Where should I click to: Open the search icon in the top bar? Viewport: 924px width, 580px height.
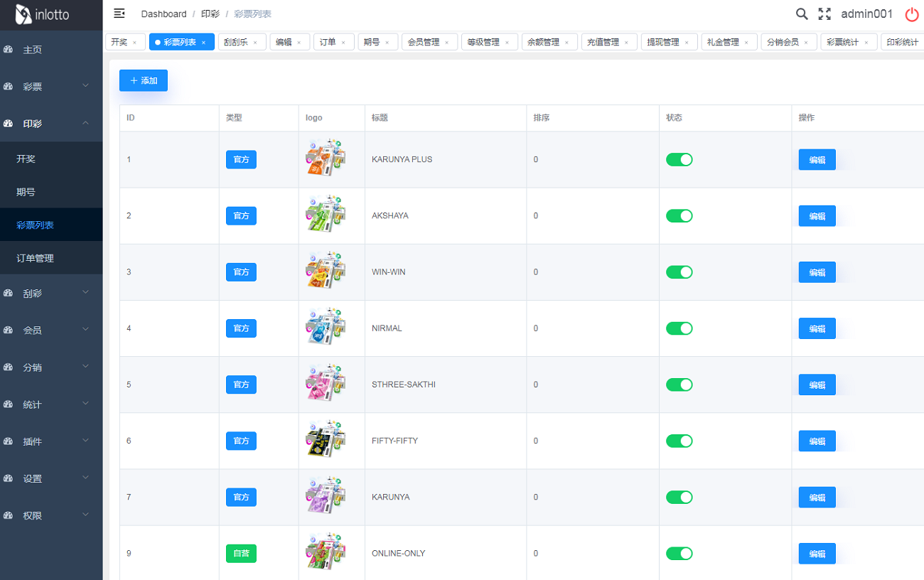point(802,14)
